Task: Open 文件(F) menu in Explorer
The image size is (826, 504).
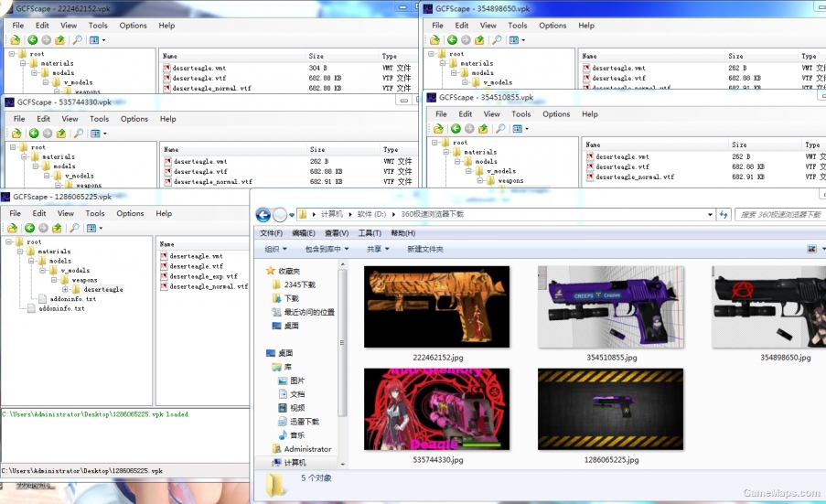Action: pyautogui.click(x=271, y=232)
